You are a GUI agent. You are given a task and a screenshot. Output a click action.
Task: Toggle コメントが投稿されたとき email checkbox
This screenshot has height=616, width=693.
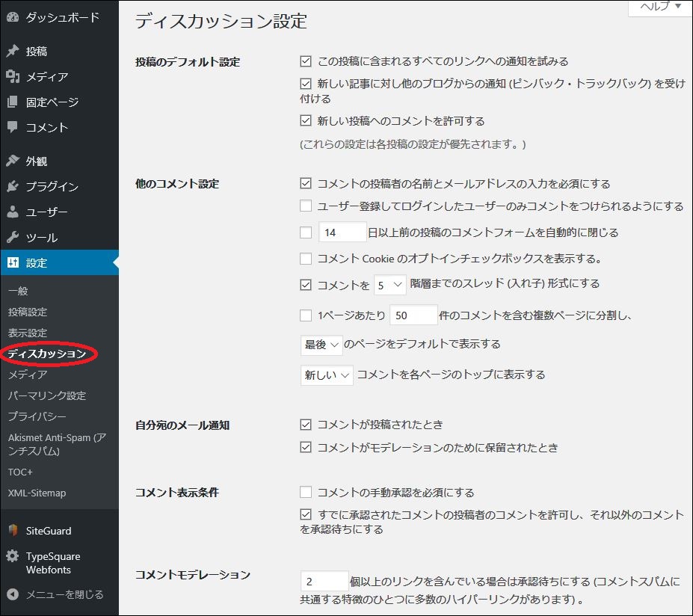click(x=306, y=425)
